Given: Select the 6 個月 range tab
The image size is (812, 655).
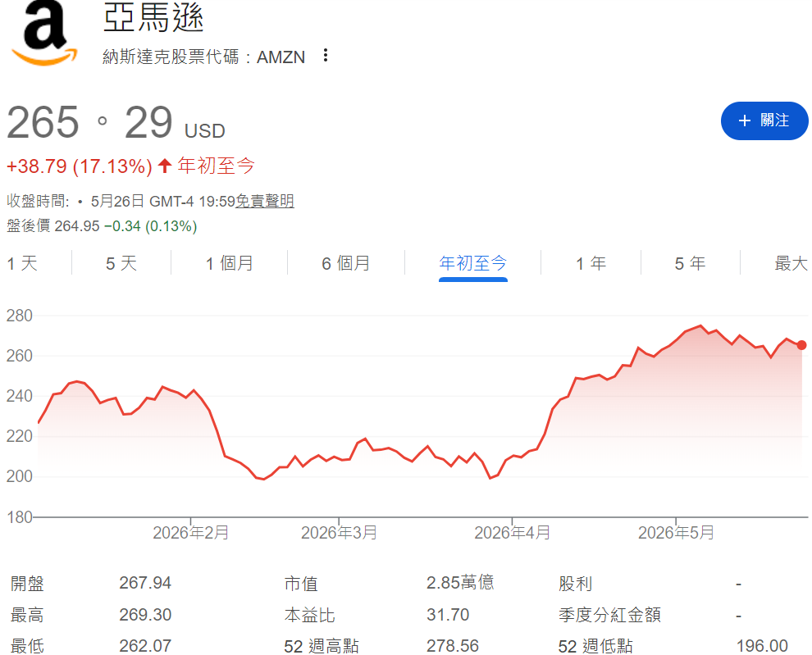Looking at the screenshot, I should coord(346,263).
